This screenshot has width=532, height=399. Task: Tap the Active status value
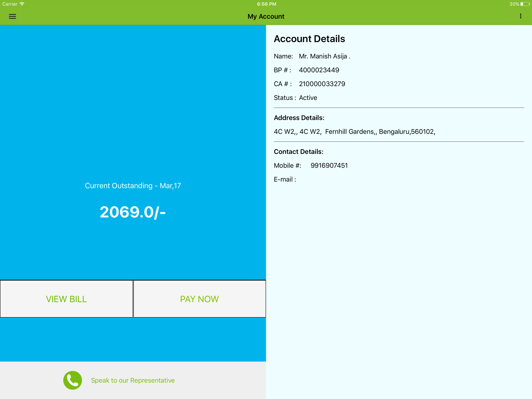point(308,98)
